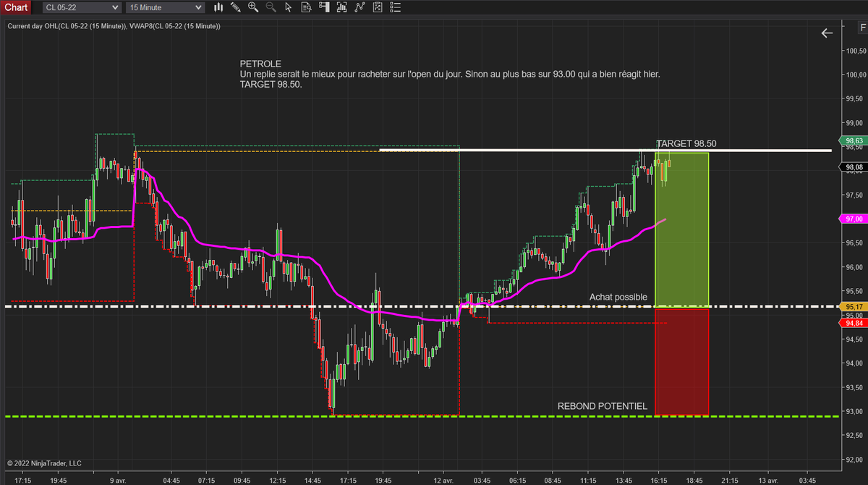Toggle the Chart Trader panel icon

(324, 7)
